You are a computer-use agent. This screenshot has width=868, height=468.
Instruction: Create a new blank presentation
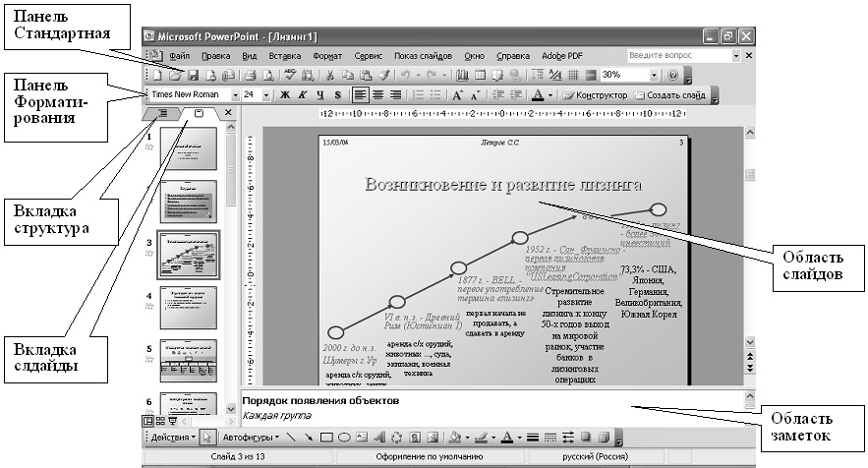(157, 75)
